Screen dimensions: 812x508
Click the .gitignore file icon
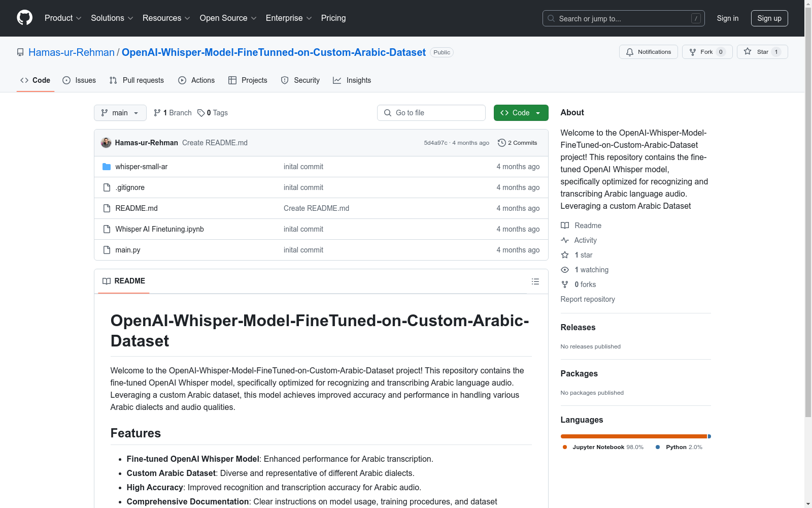click(107, 187)
